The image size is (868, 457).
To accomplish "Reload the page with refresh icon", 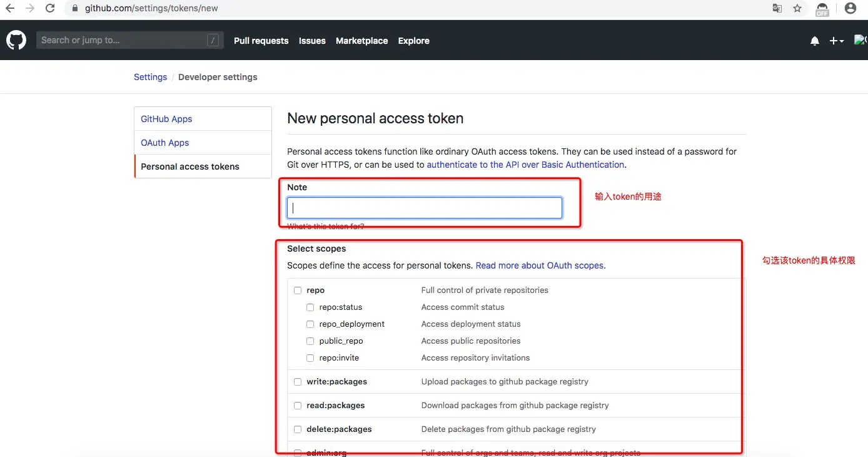I will (x=51, y=8).
